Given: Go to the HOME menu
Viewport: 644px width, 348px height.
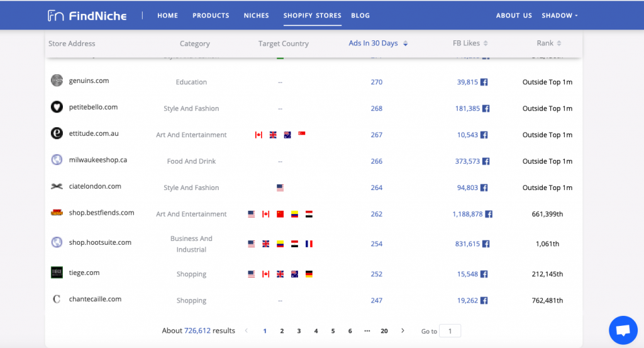Looking at the screenshot, I should click(x=167, y=16).
